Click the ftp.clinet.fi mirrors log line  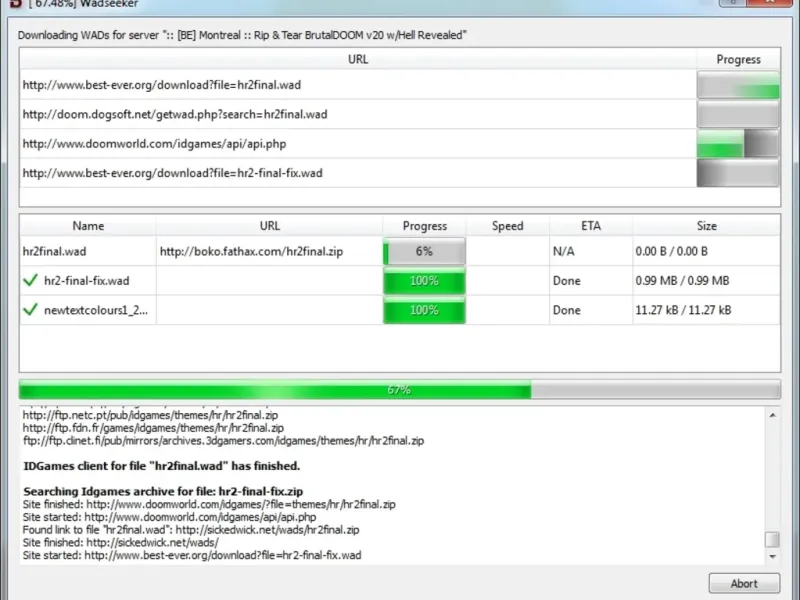pos(223,440)
